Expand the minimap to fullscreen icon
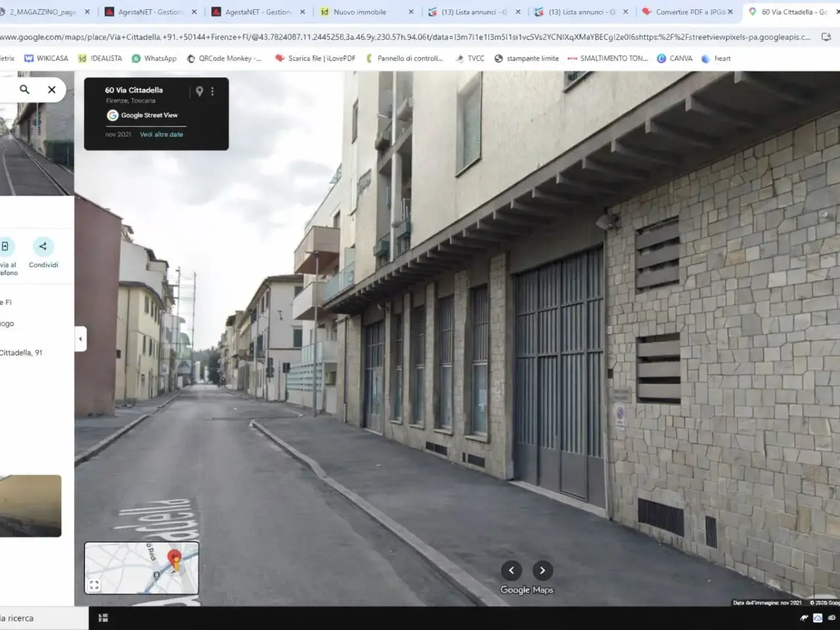Screen dimensions: 840x630 click(x=94, y=585)
